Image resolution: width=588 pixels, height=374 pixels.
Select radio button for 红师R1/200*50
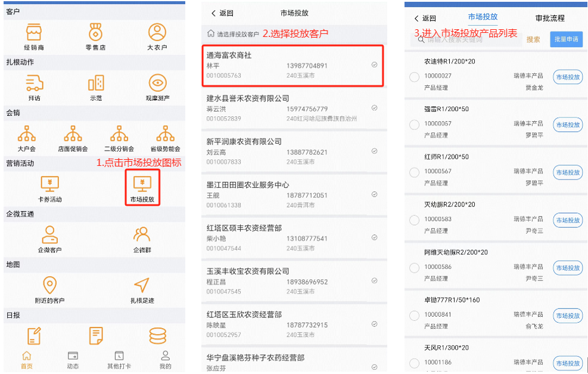point(415,172)
